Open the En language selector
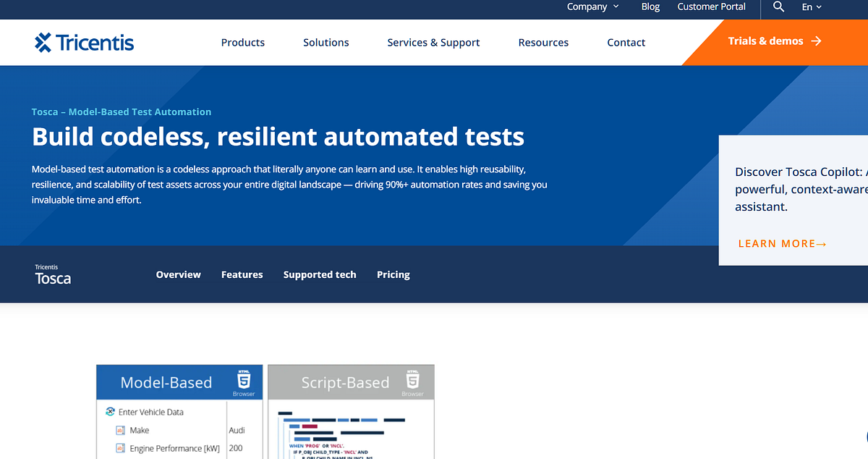Viewport: 868px width, 459px height. (x=812, y=7)
